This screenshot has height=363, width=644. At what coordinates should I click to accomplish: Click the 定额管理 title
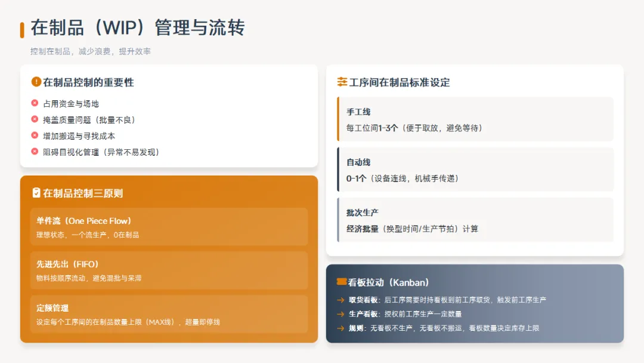click(x=52, y=308)
